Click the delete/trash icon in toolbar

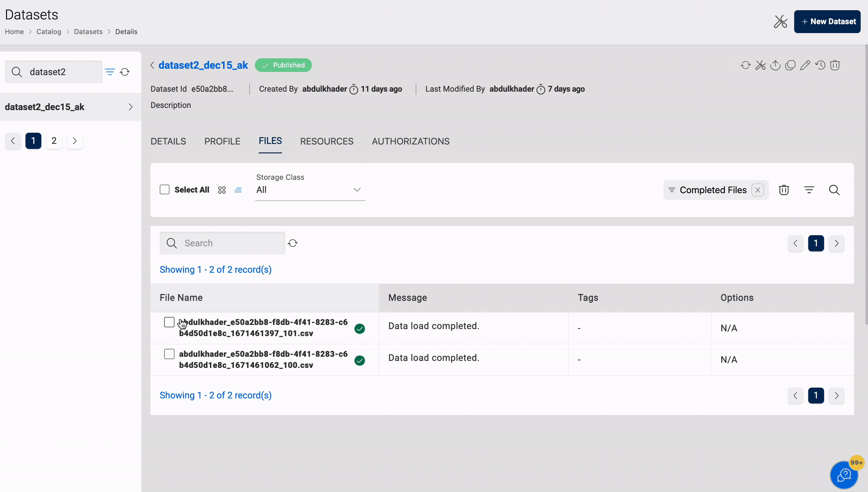835,65
